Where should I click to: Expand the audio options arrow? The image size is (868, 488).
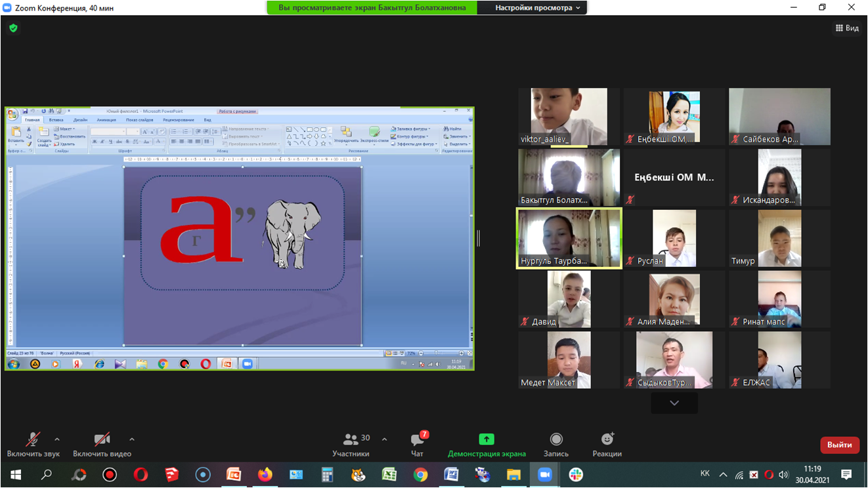[x=57, y=439]
